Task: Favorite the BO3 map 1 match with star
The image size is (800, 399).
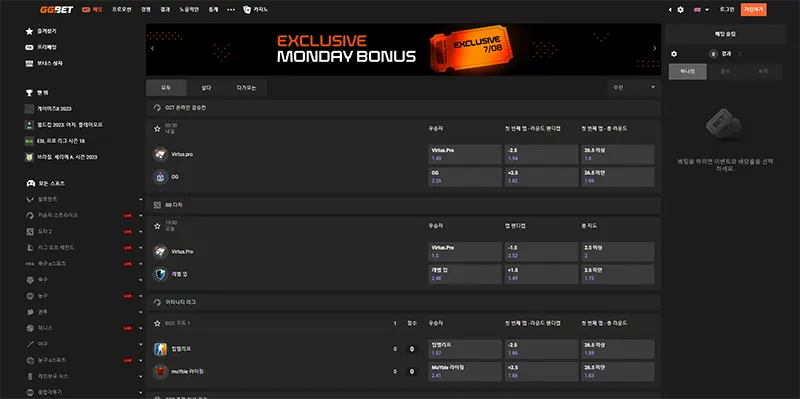Action: (157, 323)
